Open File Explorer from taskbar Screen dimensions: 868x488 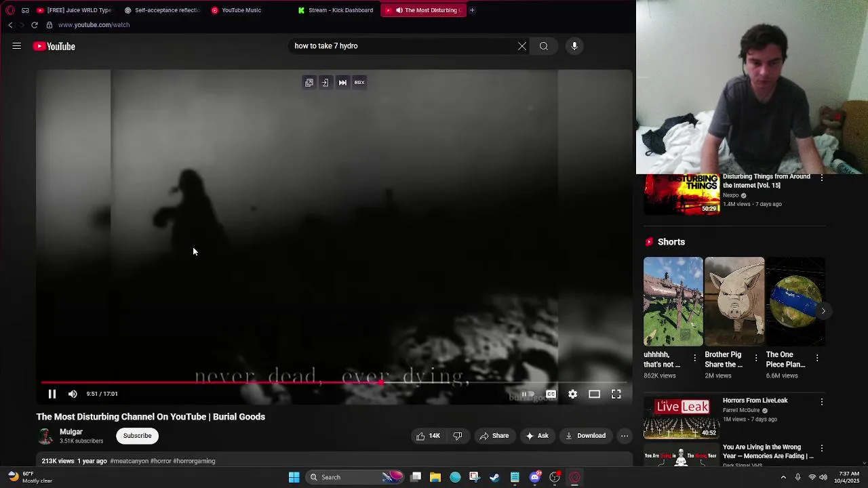click(435, 477)
